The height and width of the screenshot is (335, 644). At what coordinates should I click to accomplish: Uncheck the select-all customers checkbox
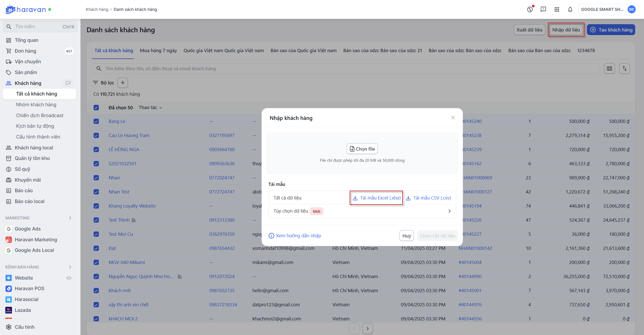96,108
